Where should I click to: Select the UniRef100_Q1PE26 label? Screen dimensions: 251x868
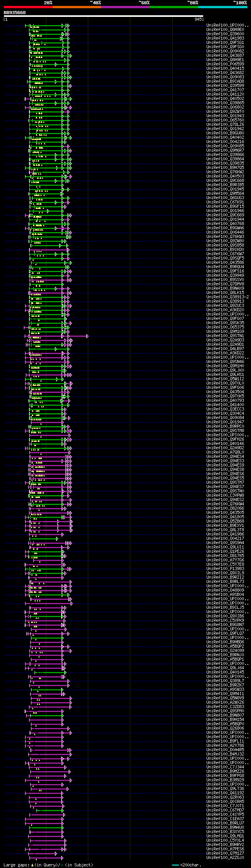tap(225, 551)
